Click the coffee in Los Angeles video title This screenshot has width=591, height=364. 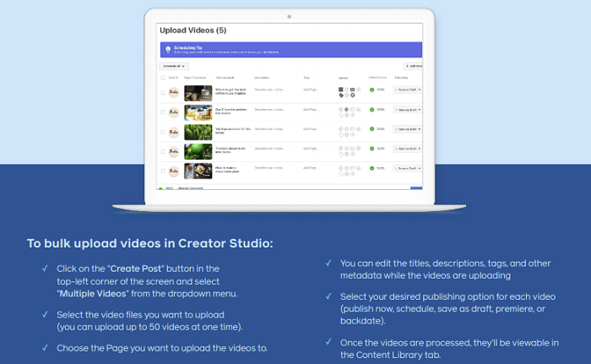[230, 91]
